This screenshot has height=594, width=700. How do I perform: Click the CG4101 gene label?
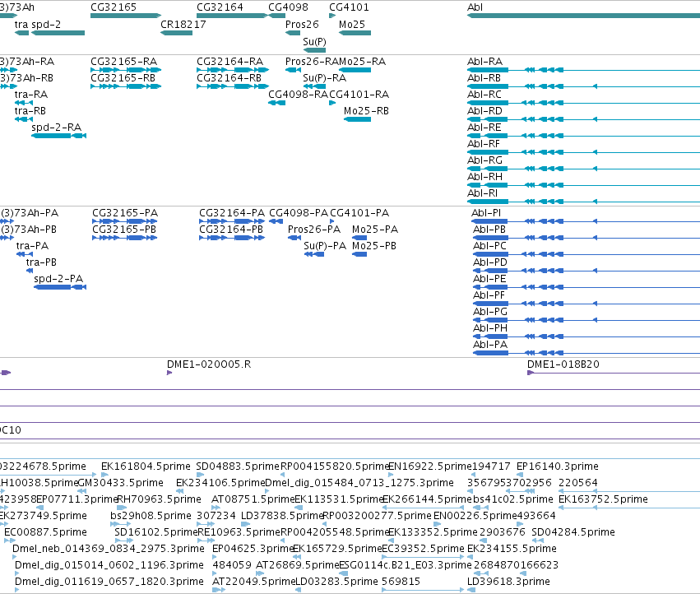click(349, 7)
